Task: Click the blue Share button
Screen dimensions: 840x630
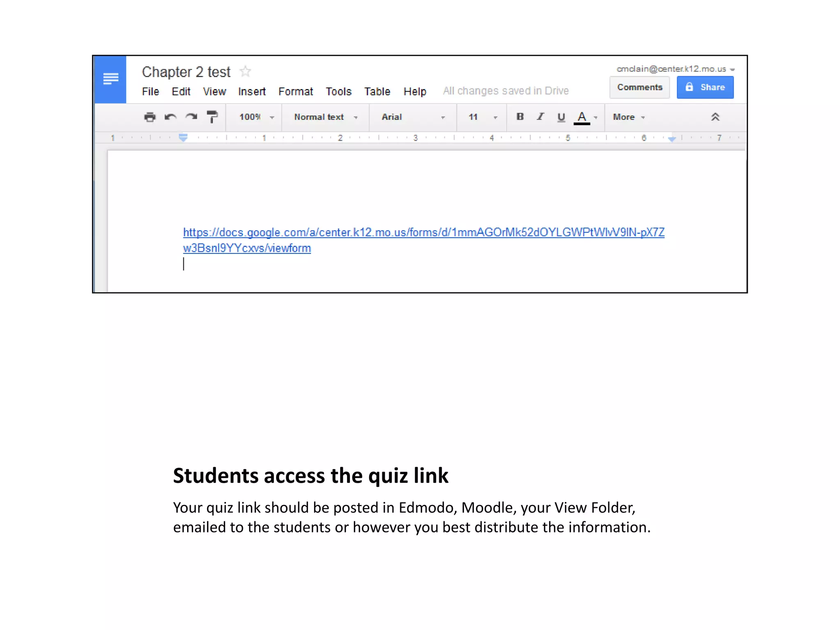Action: click(705, 87)
